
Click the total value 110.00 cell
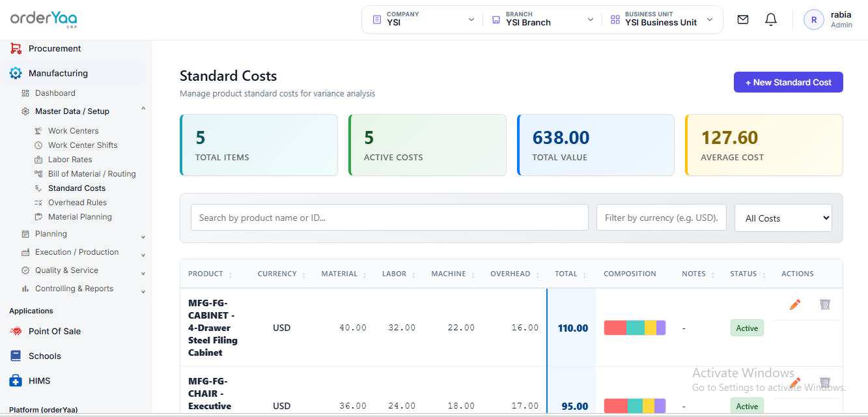coord(573,328)
